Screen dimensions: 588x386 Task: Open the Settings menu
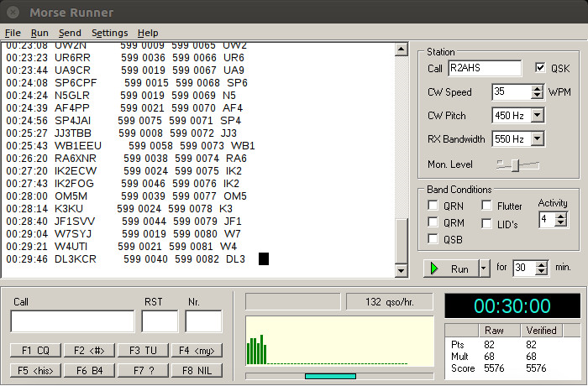coord(109,33)
